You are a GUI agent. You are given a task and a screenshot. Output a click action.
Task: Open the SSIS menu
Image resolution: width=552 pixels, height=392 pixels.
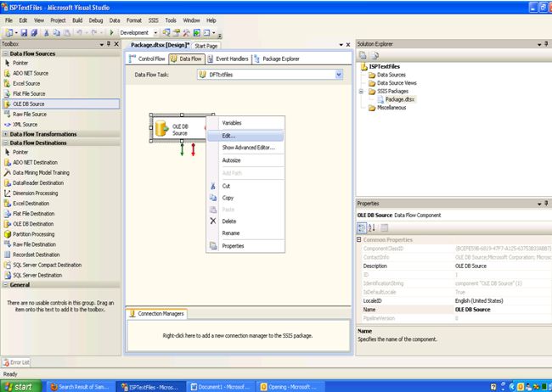(x=153, y=20)
